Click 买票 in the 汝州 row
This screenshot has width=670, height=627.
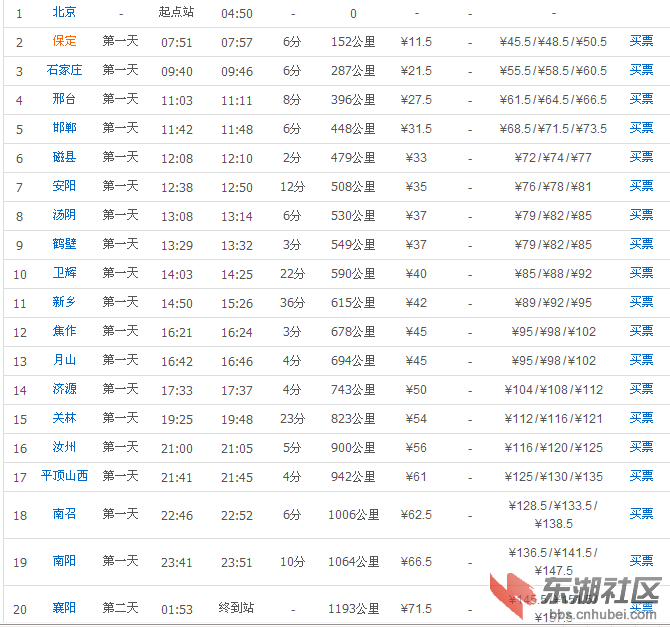coord(641,447)
